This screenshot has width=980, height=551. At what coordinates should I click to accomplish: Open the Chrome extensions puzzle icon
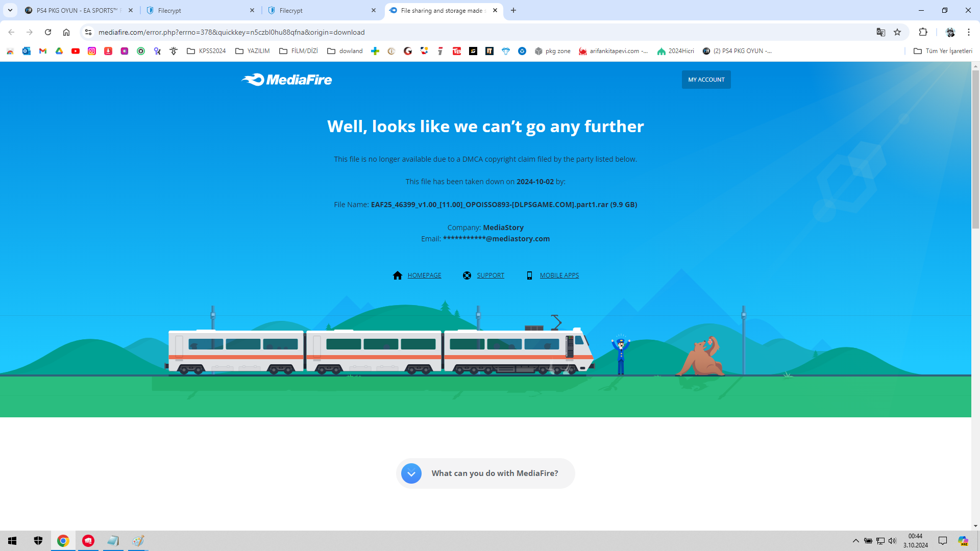(923, 32)
